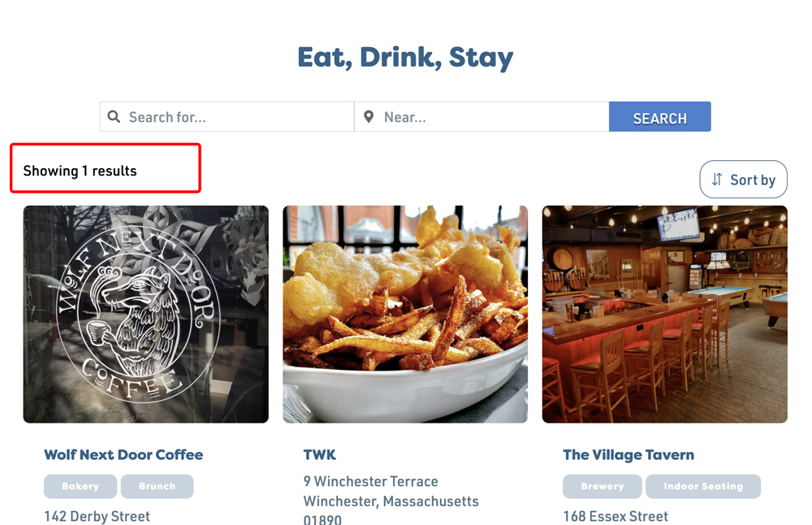Screen dimensions: 812x525
Task: Click the sort arrows icon
Action: point(717,180)
